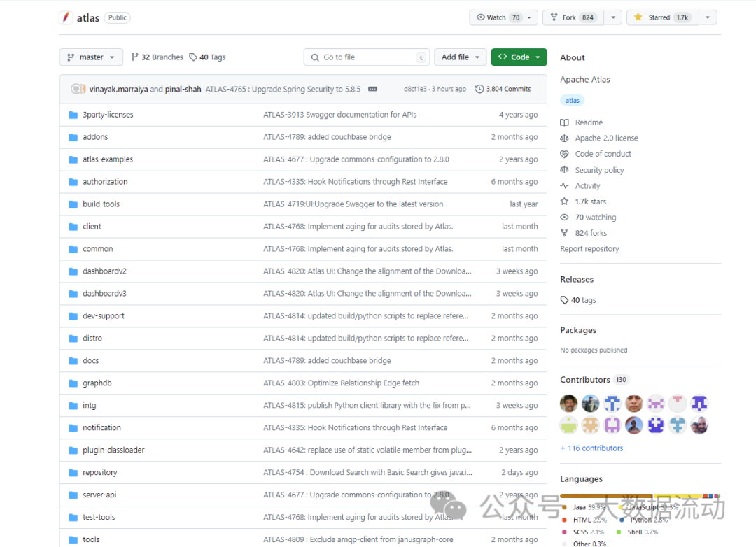Click the eye icon beside 70 watching
The image size is (756, 547).
[565, 218]
